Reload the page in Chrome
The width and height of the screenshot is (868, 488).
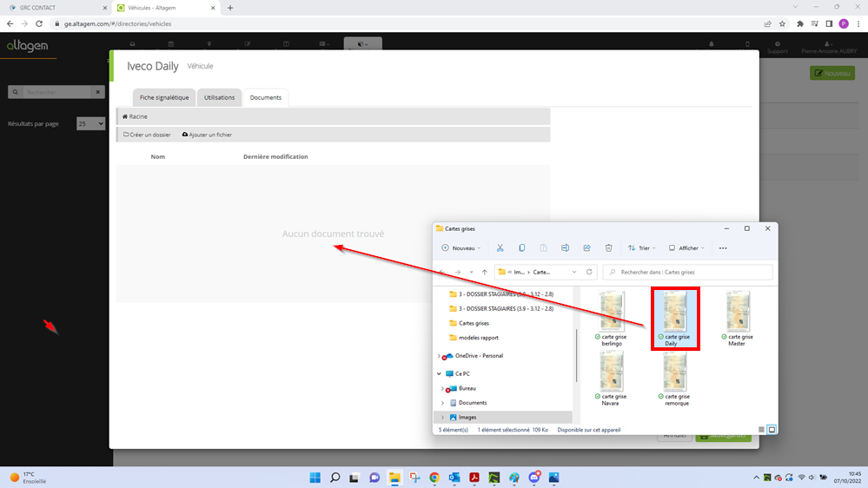coord(39,23)
